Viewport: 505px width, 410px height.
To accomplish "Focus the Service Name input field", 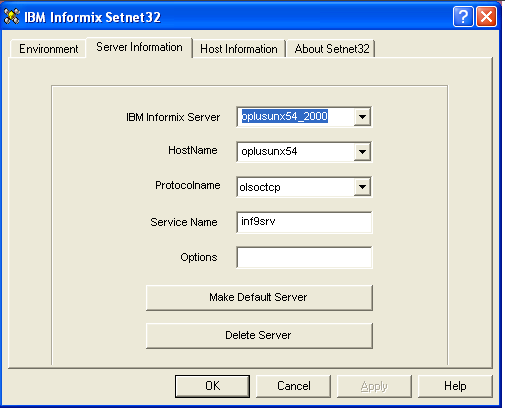I will [304, 222].
